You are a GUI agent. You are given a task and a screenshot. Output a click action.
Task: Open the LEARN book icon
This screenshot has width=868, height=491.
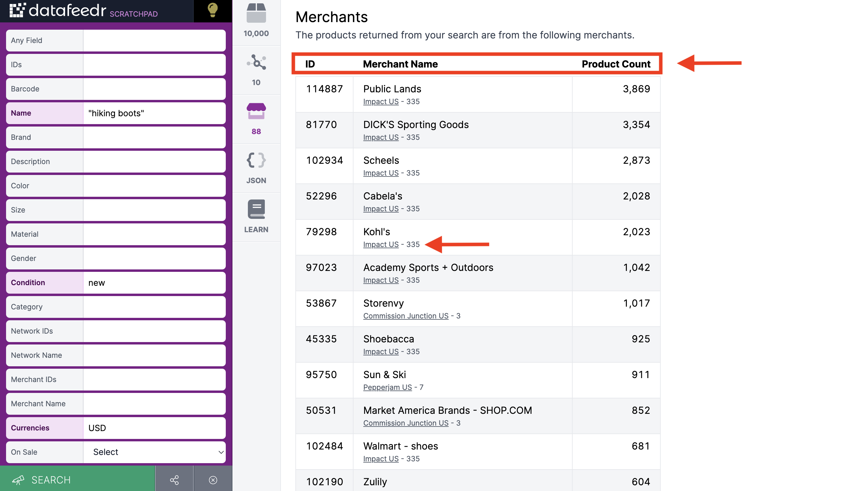tap(256, 209)
